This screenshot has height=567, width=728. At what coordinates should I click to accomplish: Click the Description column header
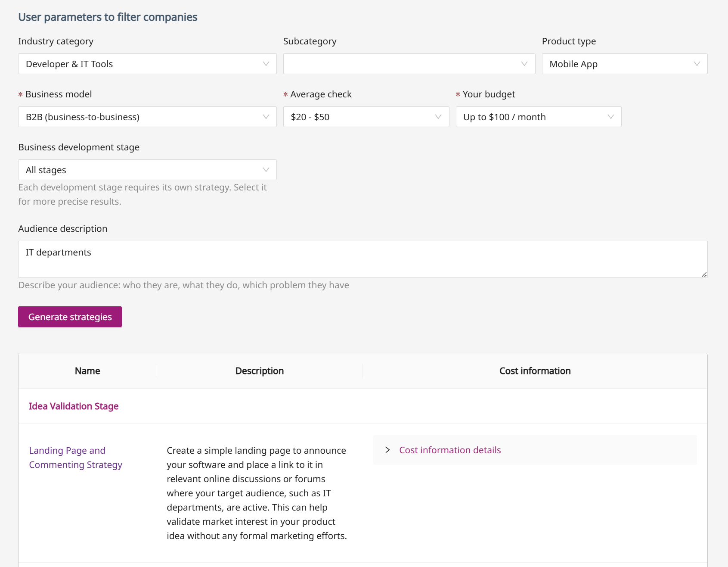tap(259, 371)
